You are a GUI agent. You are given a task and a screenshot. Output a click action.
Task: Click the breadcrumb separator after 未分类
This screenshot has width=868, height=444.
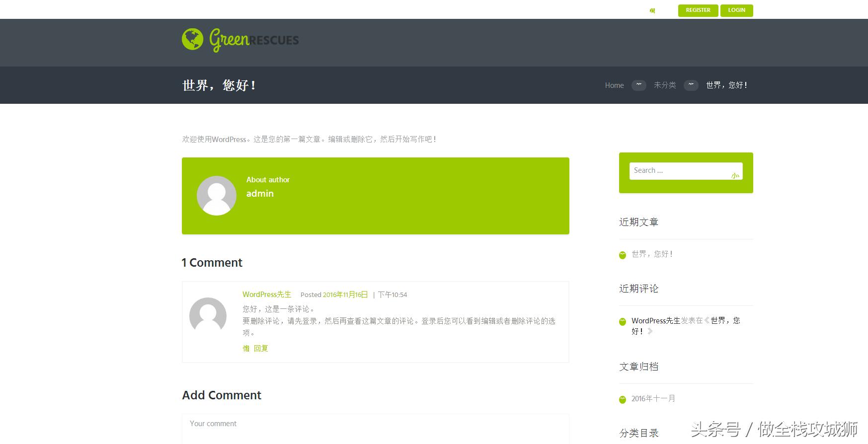(x=691, y=85)
